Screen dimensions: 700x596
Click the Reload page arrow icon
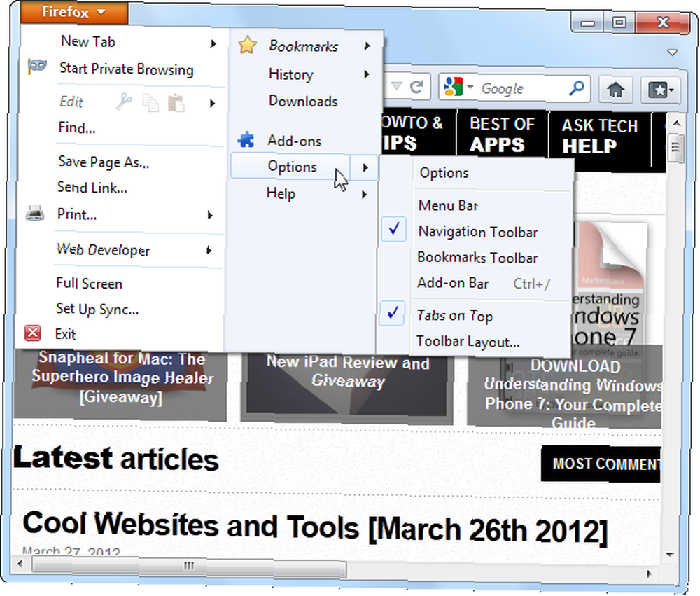(x=417, y=86)
